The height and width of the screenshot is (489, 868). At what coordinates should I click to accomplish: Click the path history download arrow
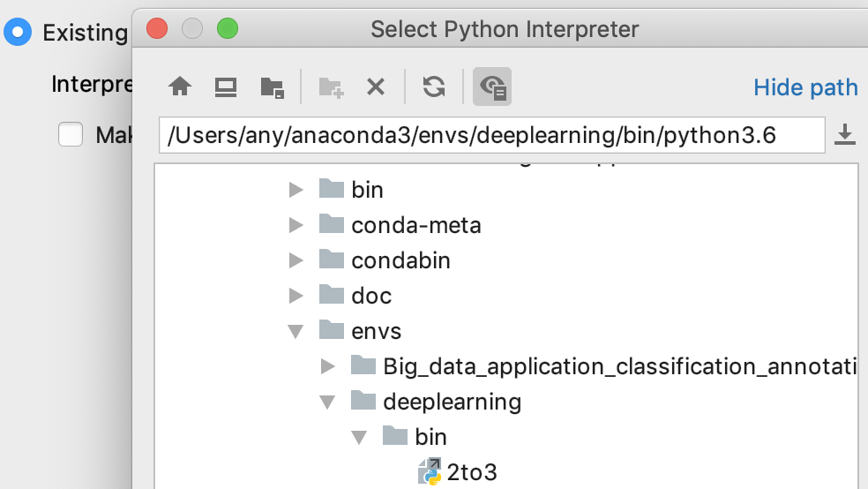point(844,135)
